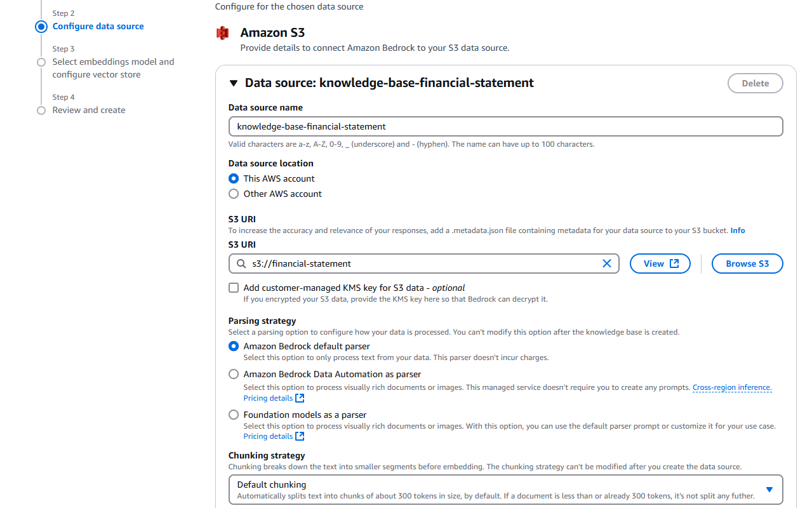The image size is (812, 508).
Task: Enable Add customer-managed KMS key checkbox
Action: (234, 288)
